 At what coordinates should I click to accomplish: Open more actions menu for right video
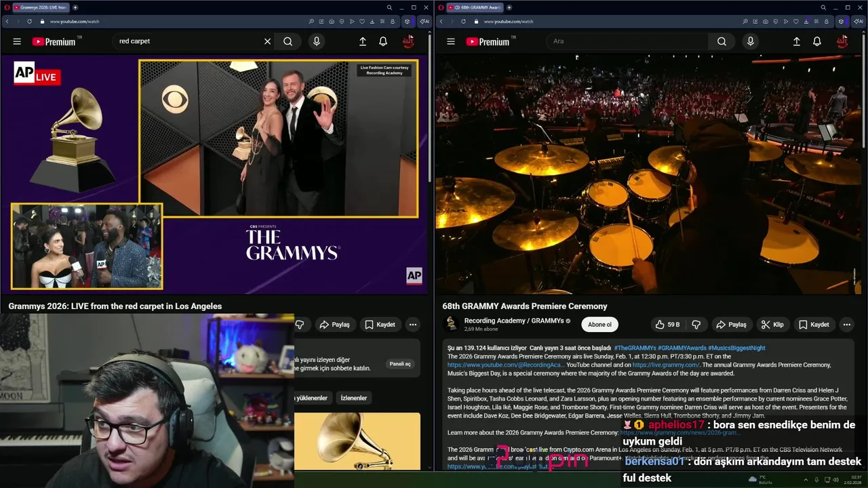[x=847, y=325]
